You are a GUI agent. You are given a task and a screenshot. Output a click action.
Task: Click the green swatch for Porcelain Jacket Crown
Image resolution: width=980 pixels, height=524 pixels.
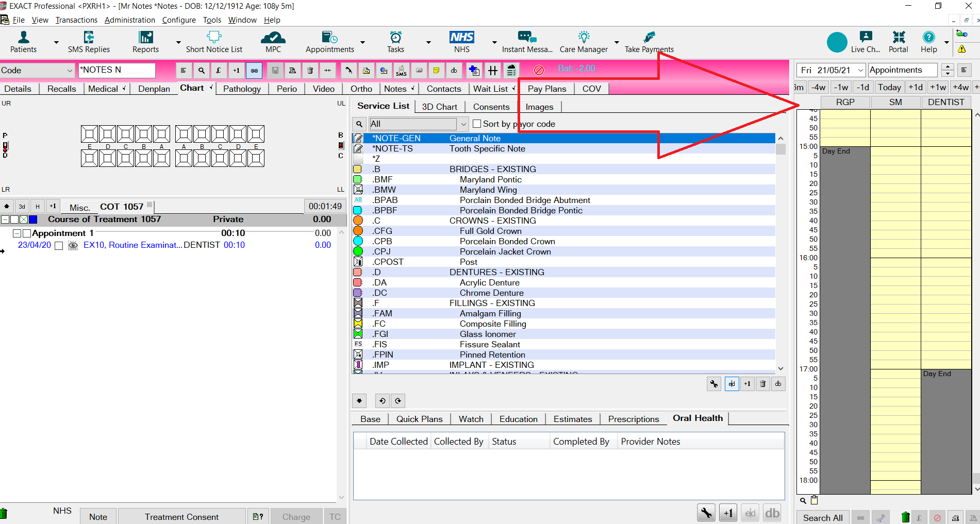click(358, 251)
